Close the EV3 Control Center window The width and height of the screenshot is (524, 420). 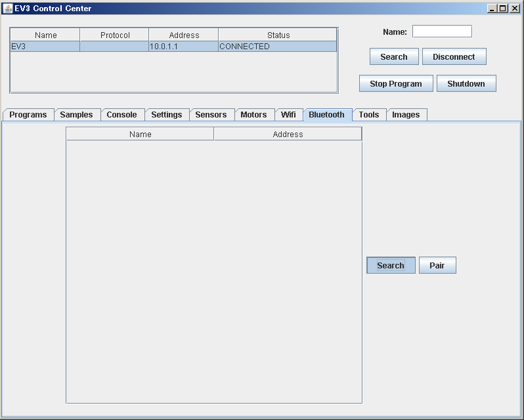pos(515,9)
